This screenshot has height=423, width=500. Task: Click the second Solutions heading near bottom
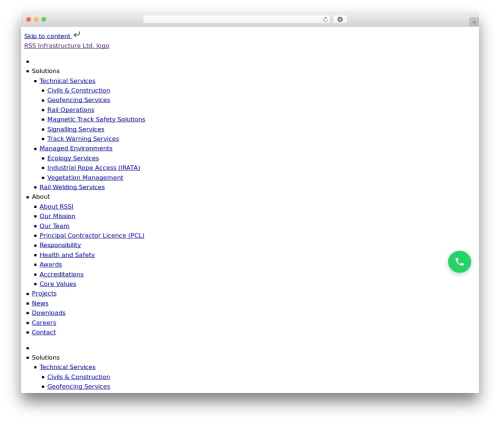click(46, 357)
